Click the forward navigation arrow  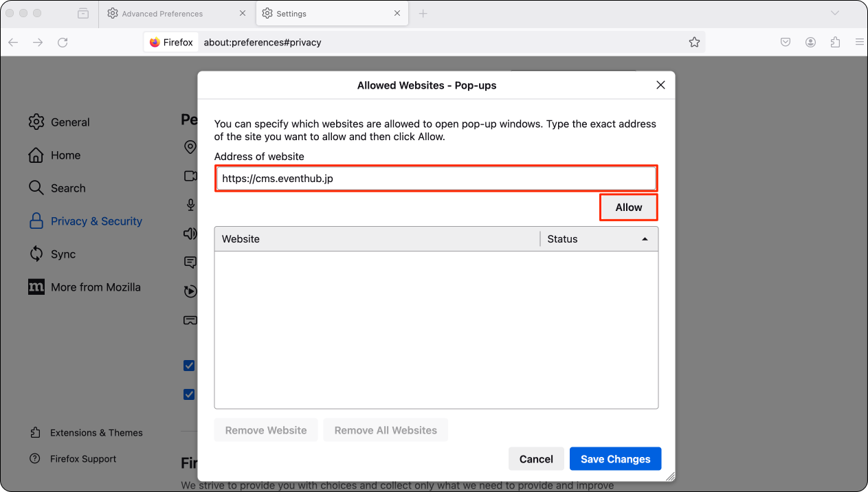[x=38, y=43]
